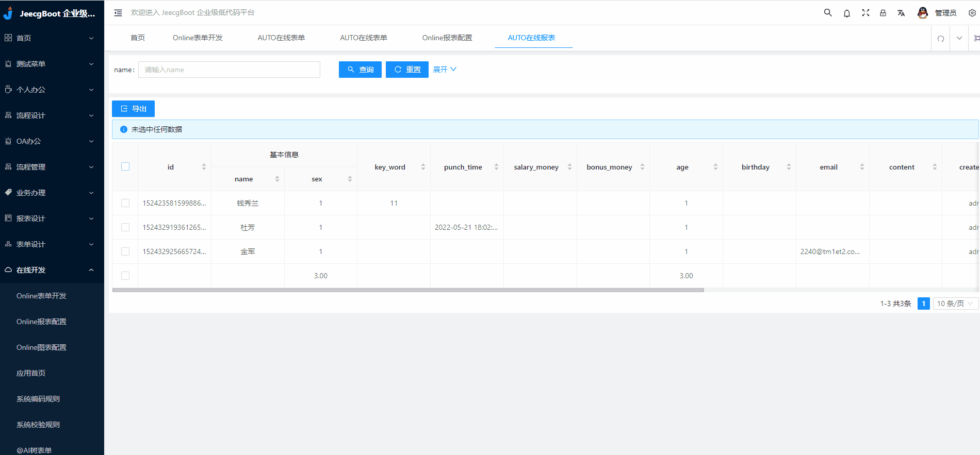Viewport: 980px width, 455px height.
Task: Click the table horizontal scrollbar
Action: (408, 290)
